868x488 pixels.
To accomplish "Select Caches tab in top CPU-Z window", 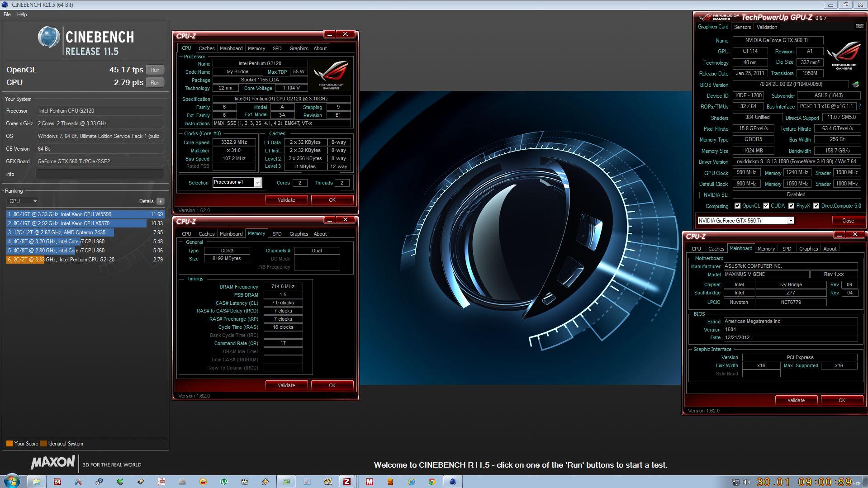I will click(206, 48).
